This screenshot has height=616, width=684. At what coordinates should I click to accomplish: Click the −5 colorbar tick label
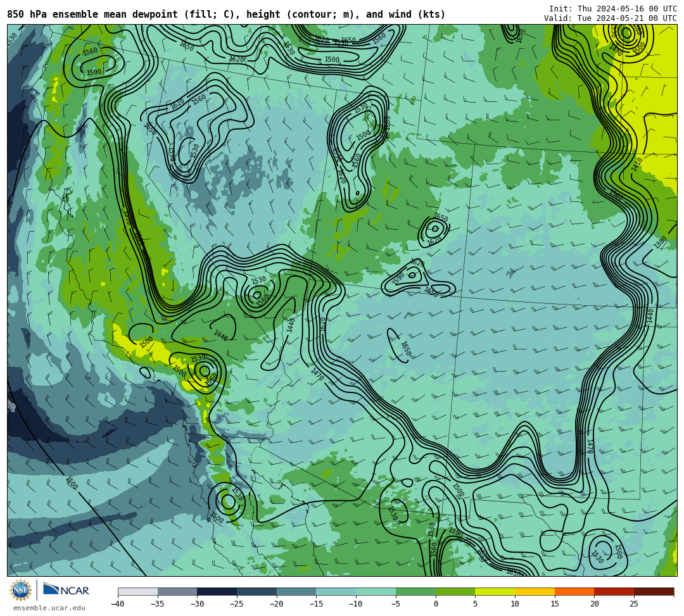pyautogui.click(x=396, y=604)
